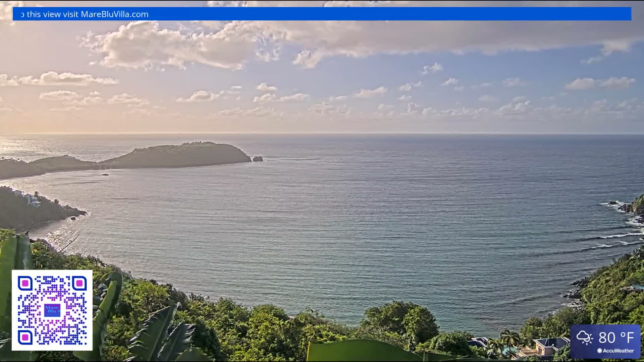Click the AccuWeather sunburst logo icon
Image resolution: width=644 pixels, height=362 pixels.
click(x=599, y=351)
